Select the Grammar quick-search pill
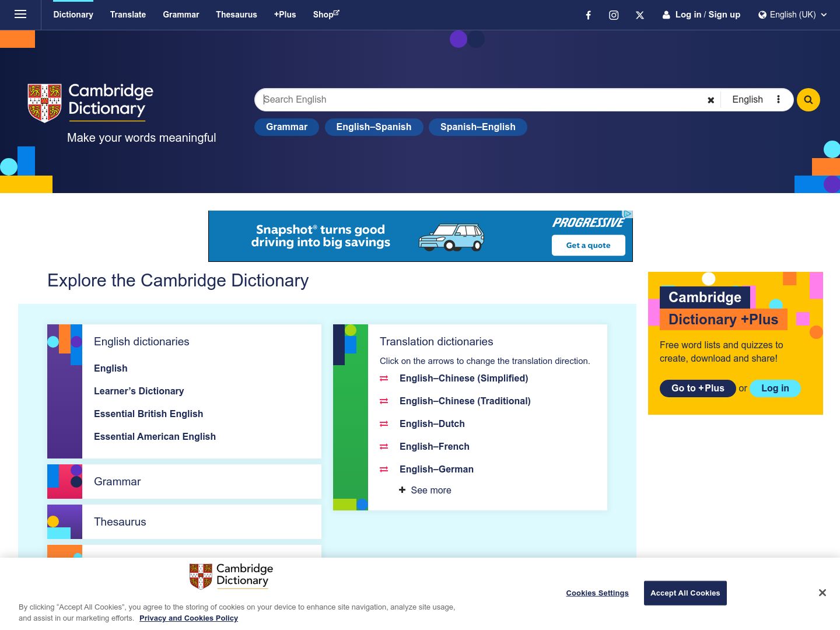 [x=286, y=127]
